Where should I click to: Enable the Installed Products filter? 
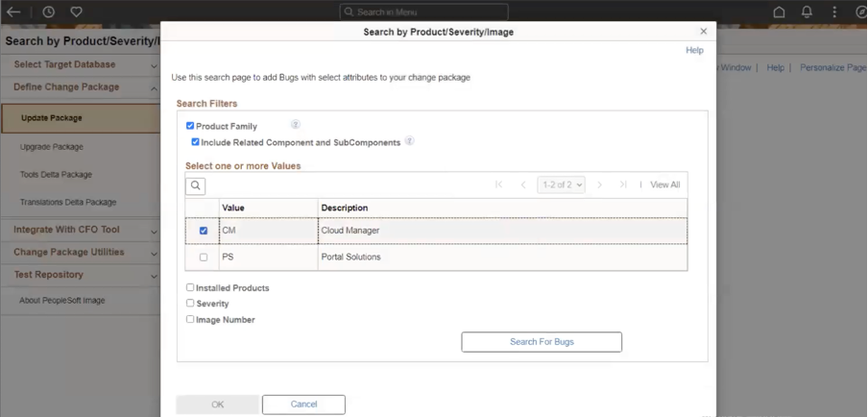tap(190, 287)
